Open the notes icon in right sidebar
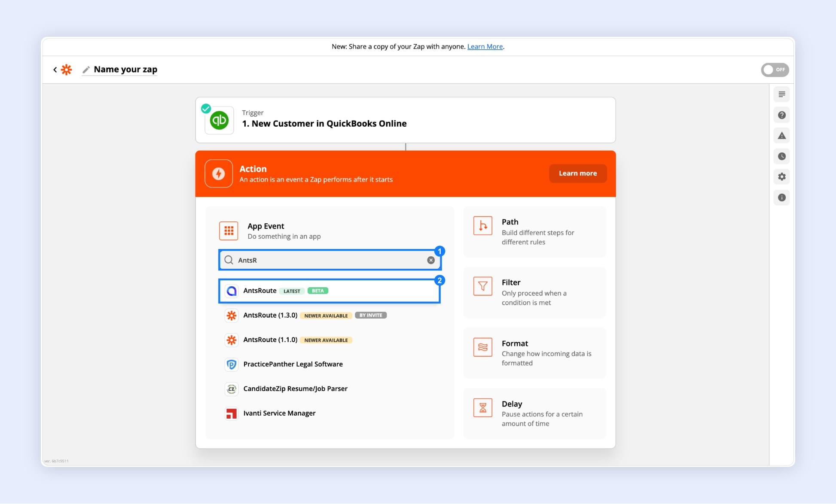This screenshot has width=836, height=504. [781, 94]
